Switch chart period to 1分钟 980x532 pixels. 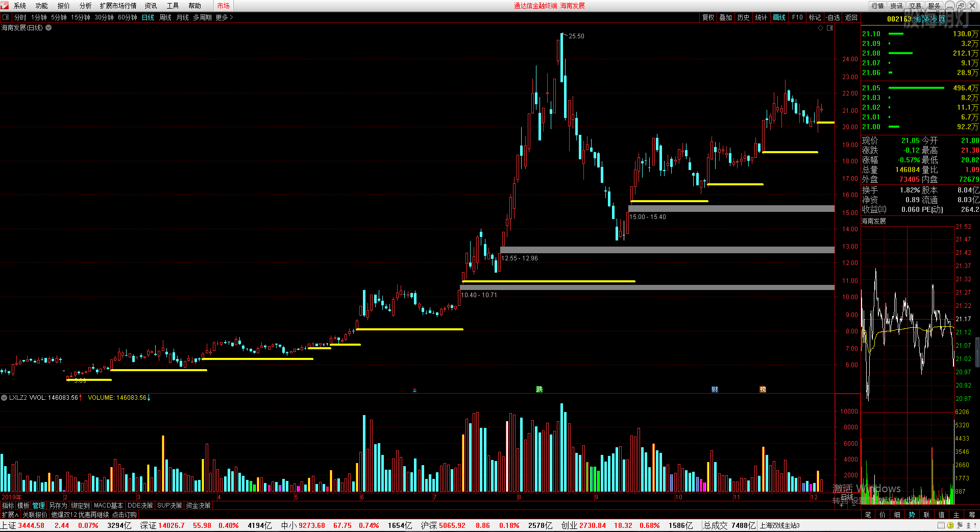pos(39,17)
